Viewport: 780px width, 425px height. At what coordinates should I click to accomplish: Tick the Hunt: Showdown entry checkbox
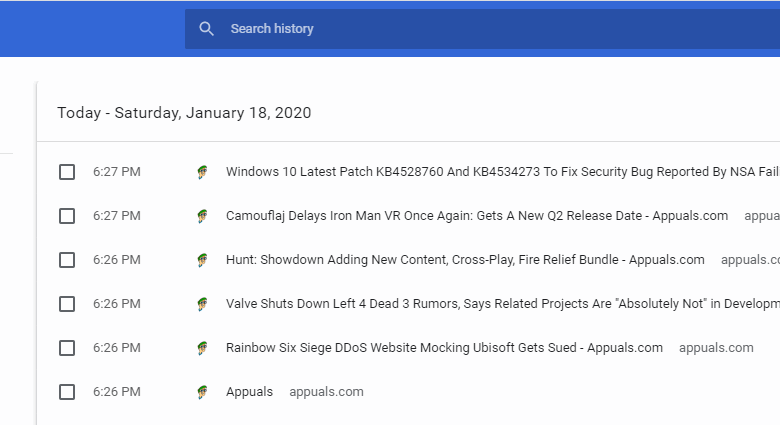pyautogui.click(x=67, y=260)
